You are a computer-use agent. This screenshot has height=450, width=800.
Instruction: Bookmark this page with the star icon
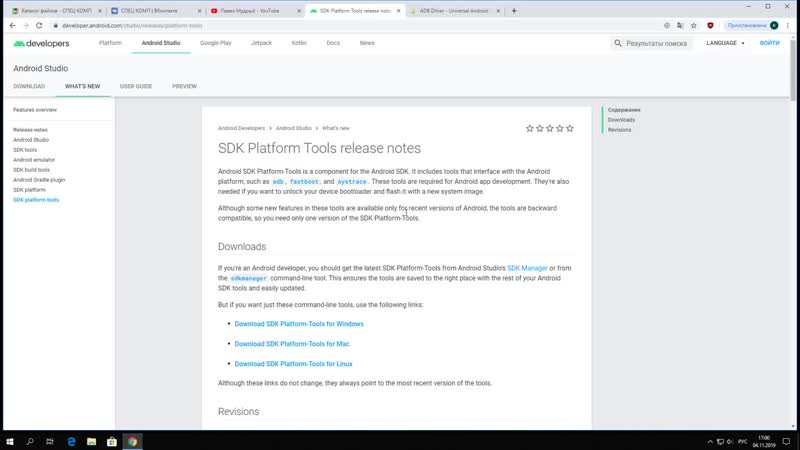click(694, 27)
